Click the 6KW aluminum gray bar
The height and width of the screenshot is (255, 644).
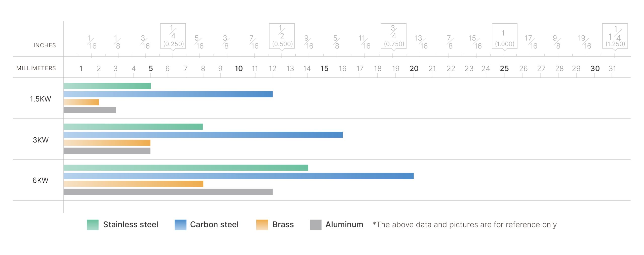[168, 192]
